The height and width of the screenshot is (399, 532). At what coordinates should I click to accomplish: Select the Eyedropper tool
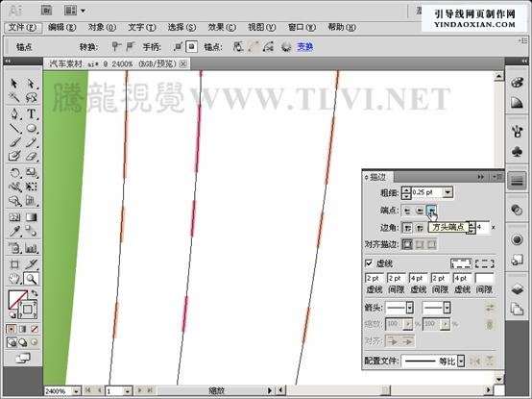pyautogui.click(x=14, y=232)
